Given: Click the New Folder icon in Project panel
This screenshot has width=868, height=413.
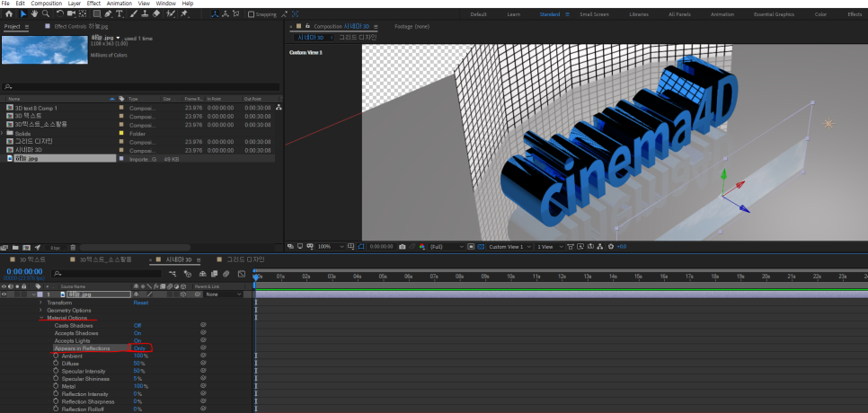Looking at the screenshot, I should (15, 247).
